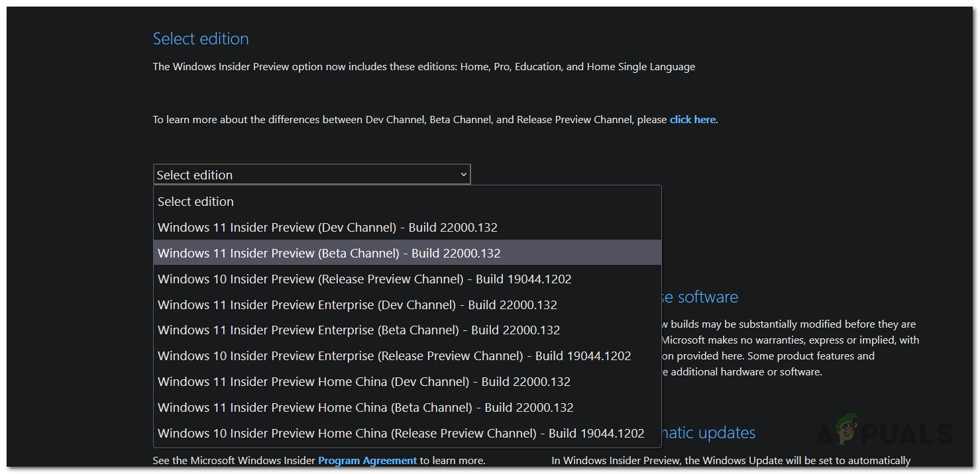Choose Windows 11 Insider Preview Enterprise (Dev Channel)
This screenshot has height=474, width=980.
[x=357, y=305]
